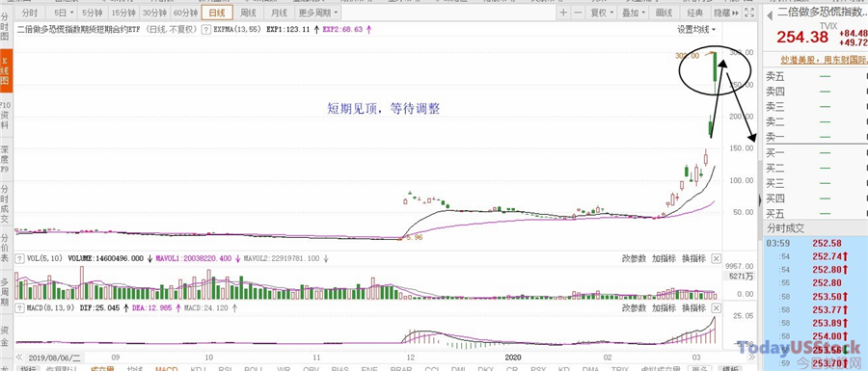This screenshot has height=371, width=868.
Task: Zoom out chart with minus button
Action: pyautogui.click(x=578, y=13)
